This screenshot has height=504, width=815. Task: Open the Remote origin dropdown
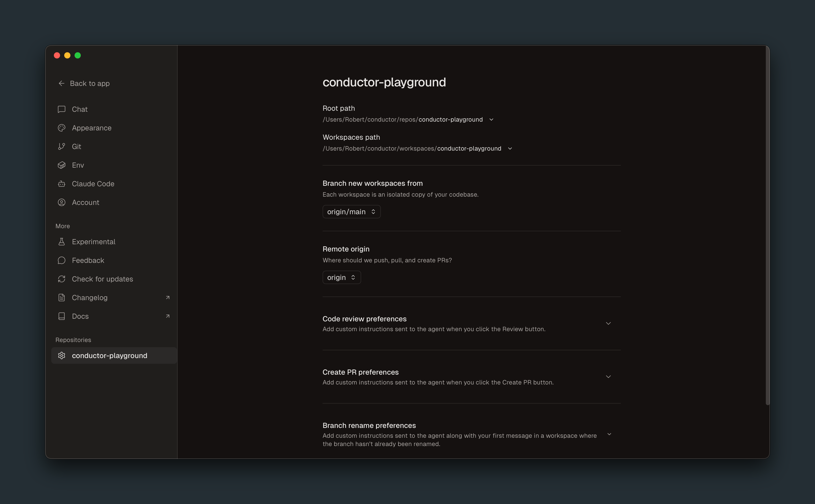coord(341,277)
